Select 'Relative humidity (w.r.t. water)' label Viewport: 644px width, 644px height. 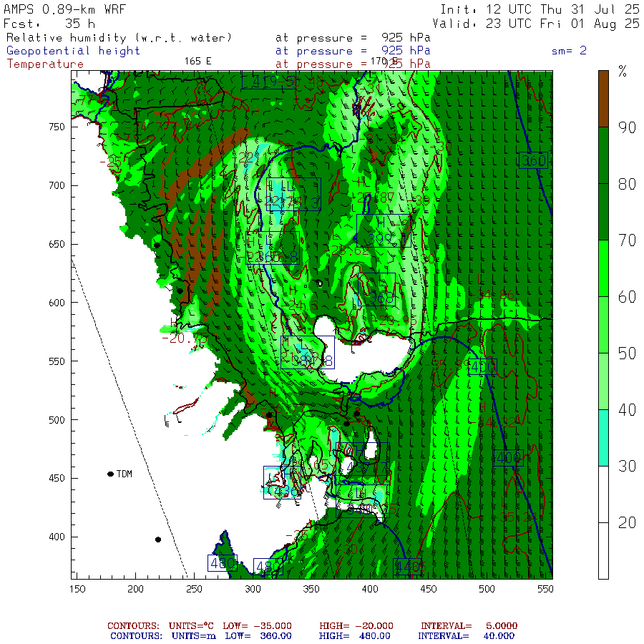119,38
